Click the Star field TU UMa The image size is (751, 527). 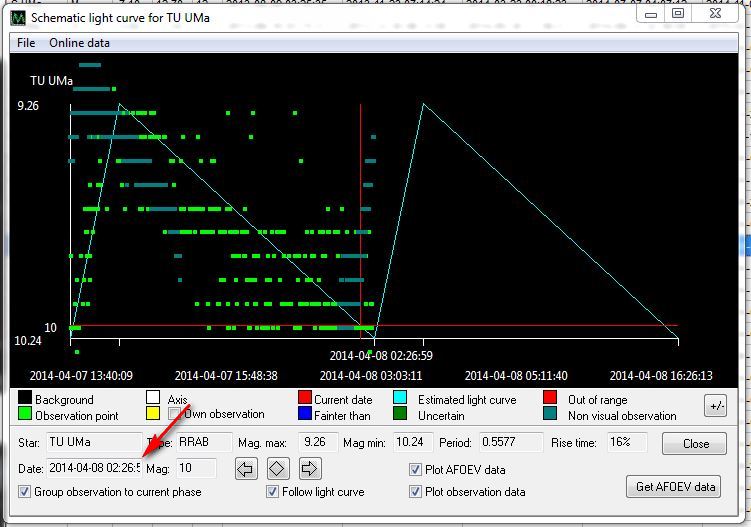(94, 442)
